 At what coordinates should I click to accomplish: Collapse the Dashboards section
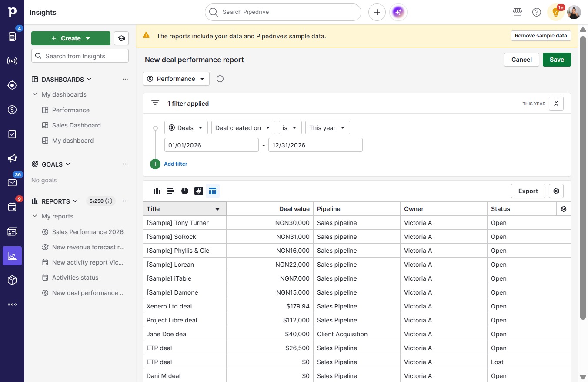[x=89, y=79]
